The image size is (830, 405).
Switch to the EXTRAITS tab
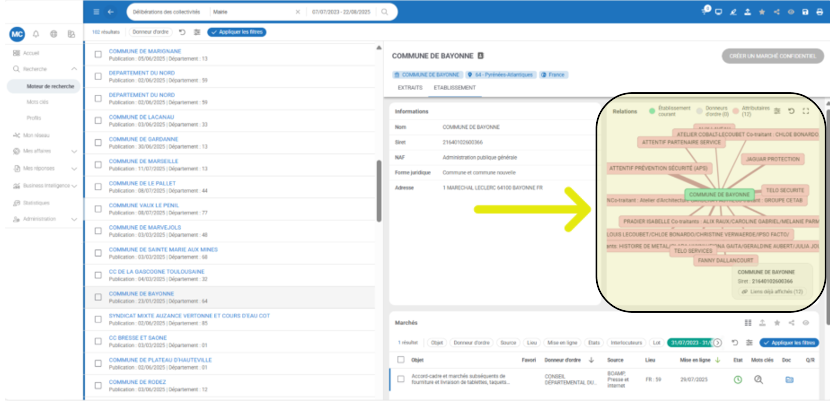[410, 88]
